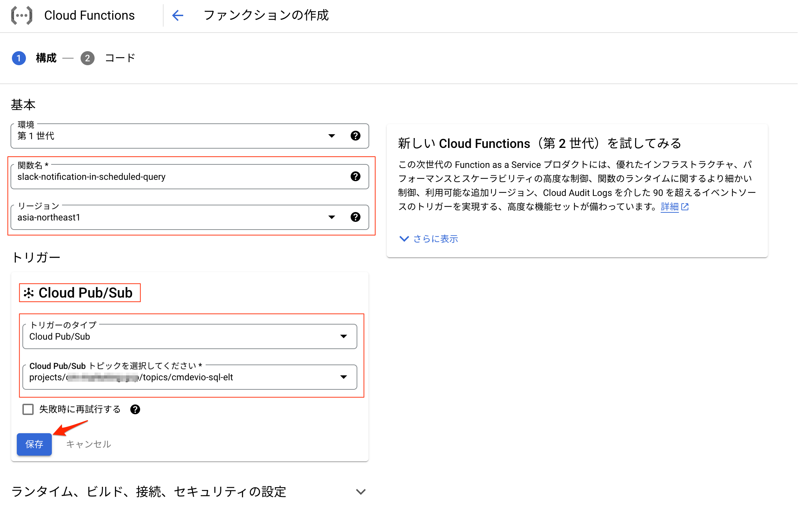812x511 pixels.
Task: Click the Cloud Pub/Sub trigger icon
Action: pyautogui.click(x=29, y=293)
